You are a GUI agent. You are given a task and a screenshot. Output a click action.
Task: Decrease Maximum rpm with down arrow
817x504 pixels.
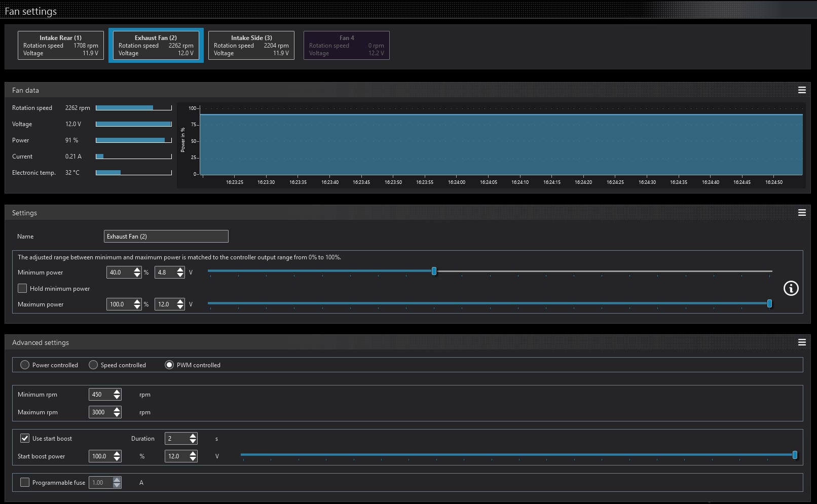pyautogui.click(x=117, y=415)
